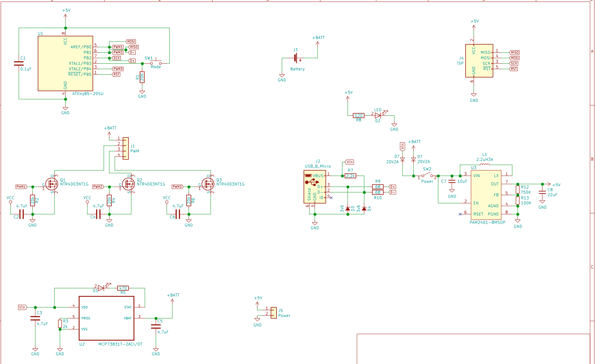
Task: Click the SW2 Power switch
Action: click(427, 176)
